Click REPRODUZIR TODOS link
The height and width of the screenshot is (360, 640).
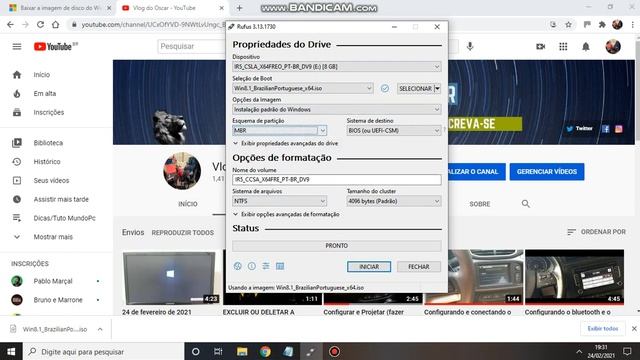coord(182,233)
